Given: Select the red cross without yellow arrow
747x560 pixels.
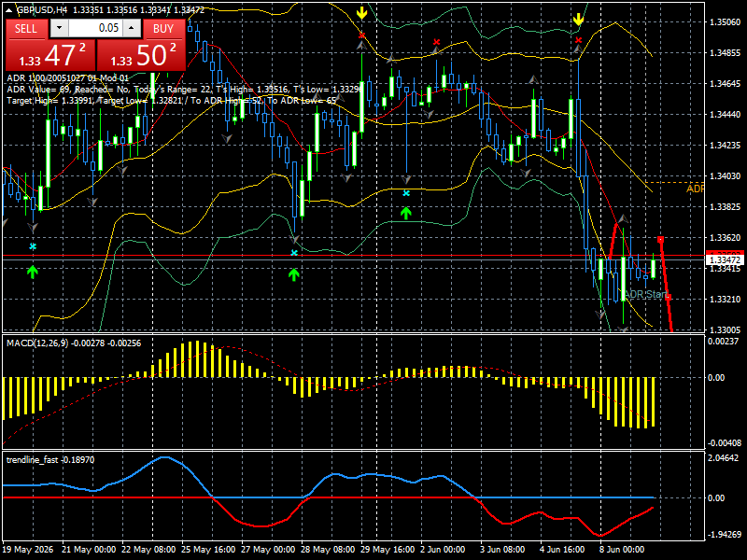Looking at the screenshot, I should click(436, 42).
